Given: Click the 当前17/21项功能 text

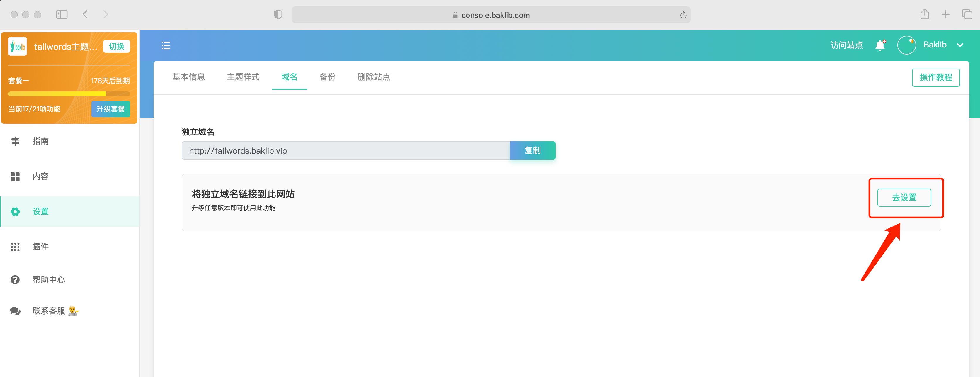Looking at the screenshot, I should 34,109.
